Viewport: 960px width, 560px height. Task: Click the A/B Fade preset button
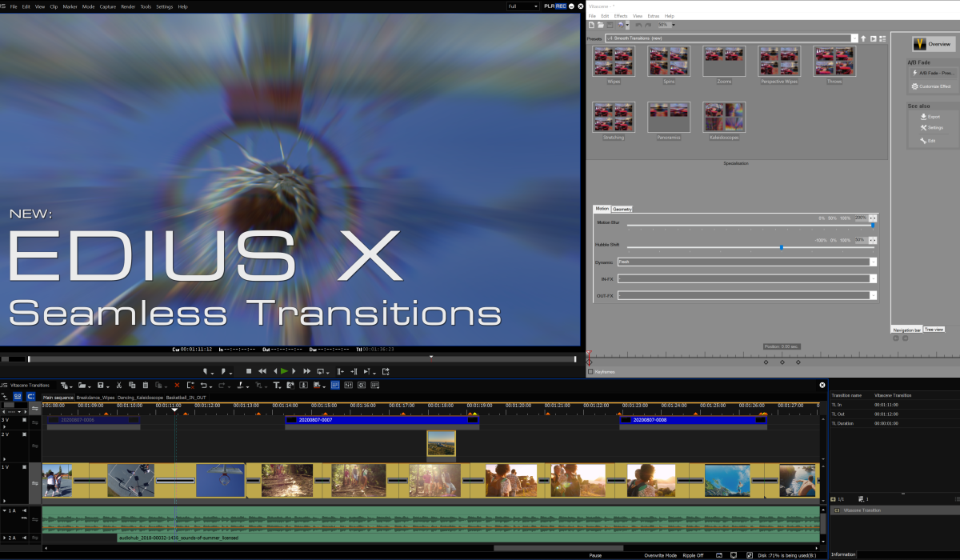pyautogui.click(x=934, y=73)
